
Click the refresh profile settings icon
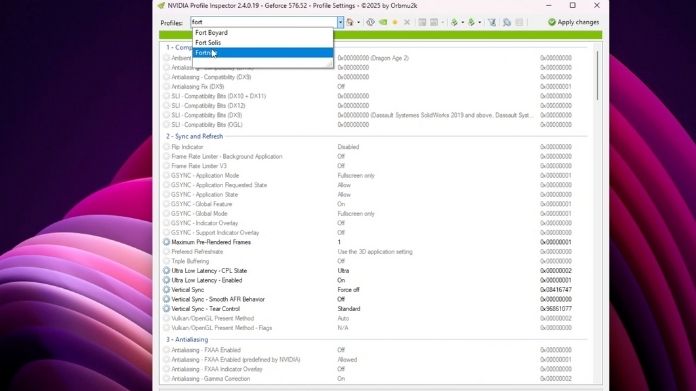[x=370, y=22]
